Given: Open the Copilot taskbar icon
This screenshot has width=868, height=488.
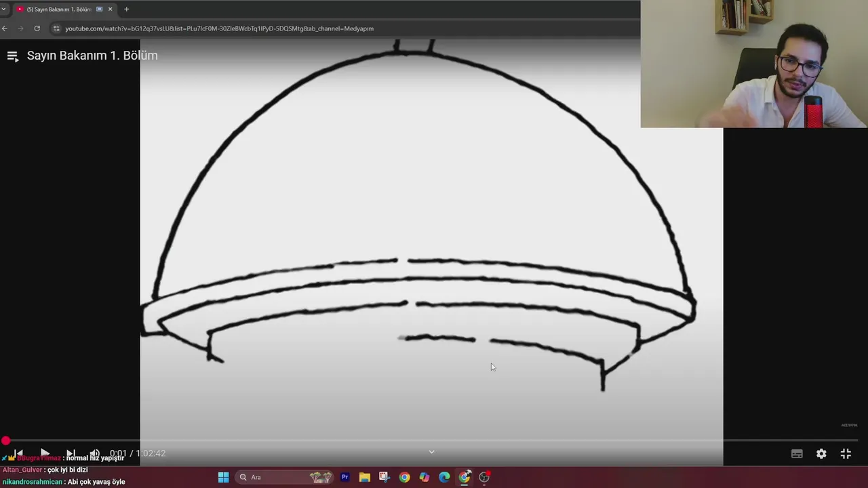Looking at the screenshot, I should point(425,477).
